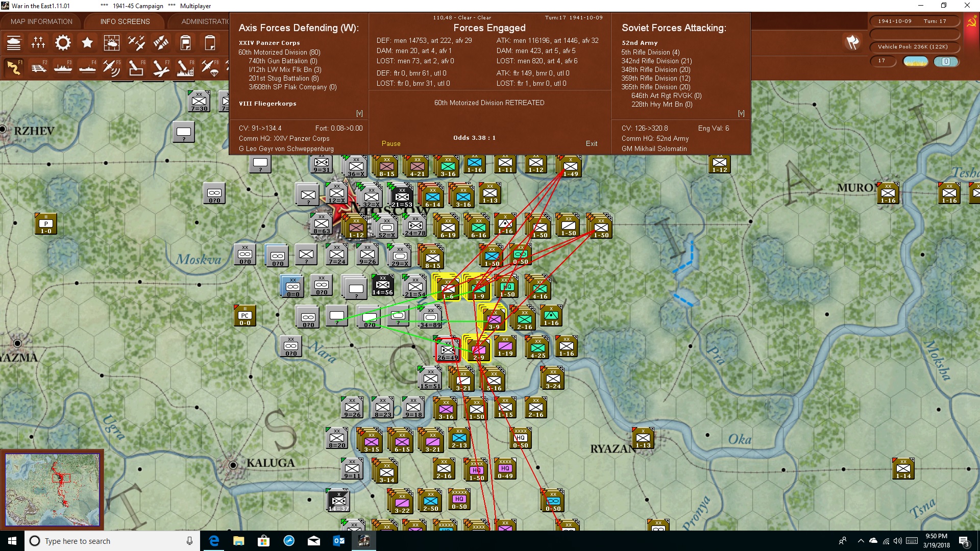Expand Axis defending forces list
This screenshot has height=551, width=980.
pos(359,113)
